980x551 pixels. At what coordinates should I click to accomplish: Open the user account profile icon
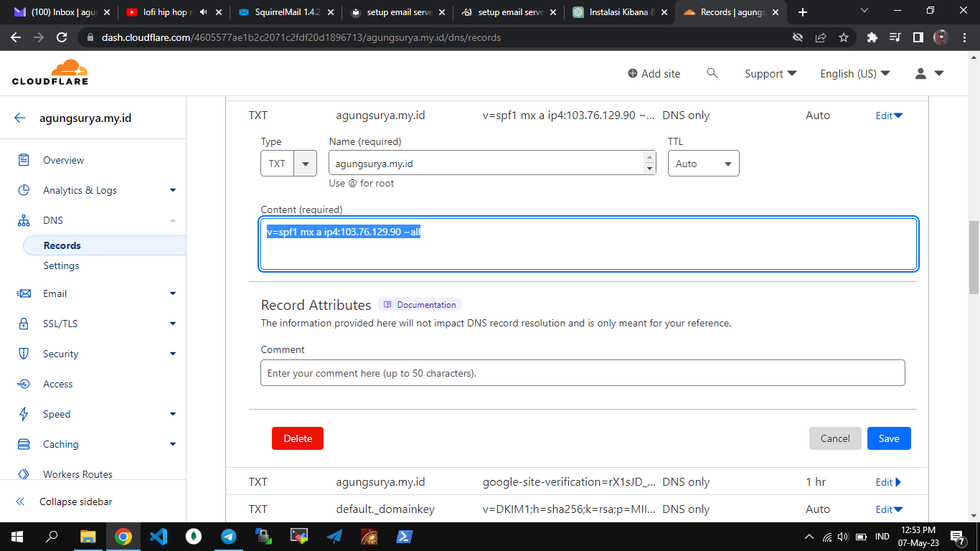(921, 73)
